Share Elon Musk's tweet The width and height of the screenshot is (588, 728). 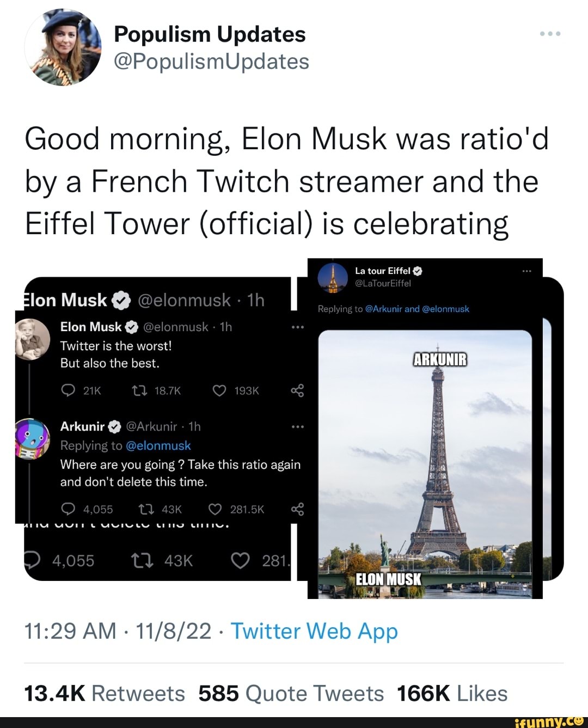297,390
